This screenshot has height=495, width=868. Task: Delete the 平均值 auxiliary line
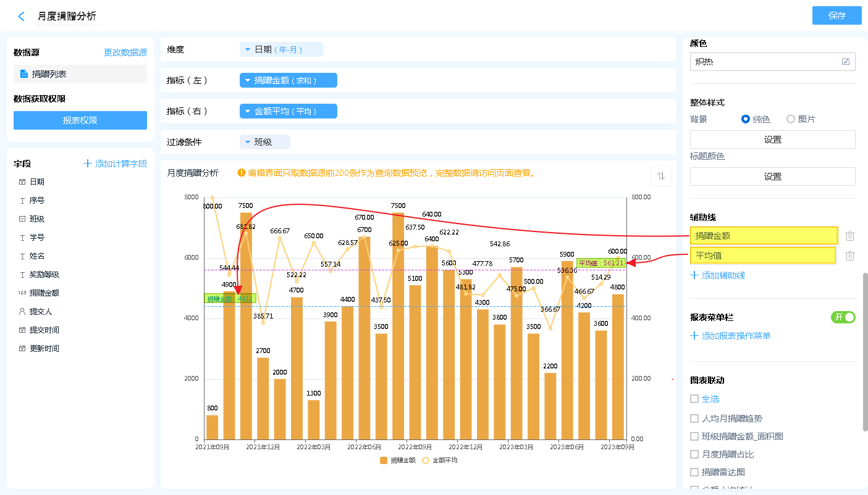[x=850, y=256]
